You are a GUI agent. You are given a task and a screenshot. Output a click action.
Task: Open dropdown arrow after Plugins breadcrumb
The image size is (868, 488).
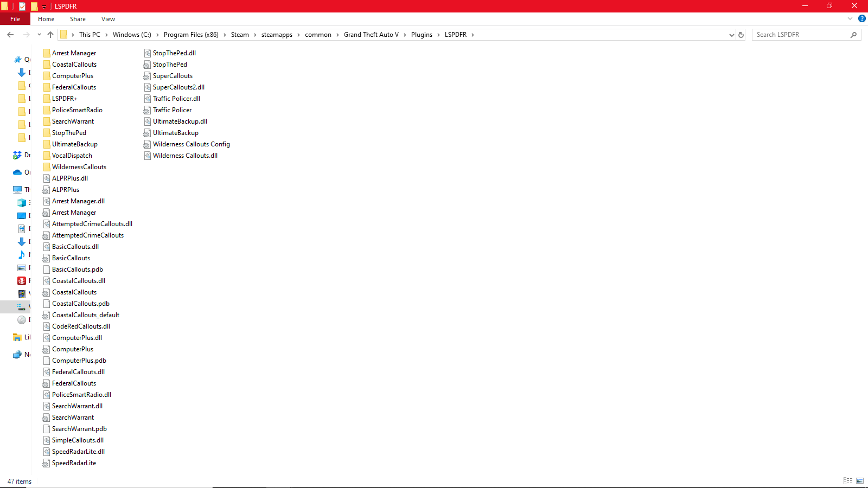click(439, 35)
